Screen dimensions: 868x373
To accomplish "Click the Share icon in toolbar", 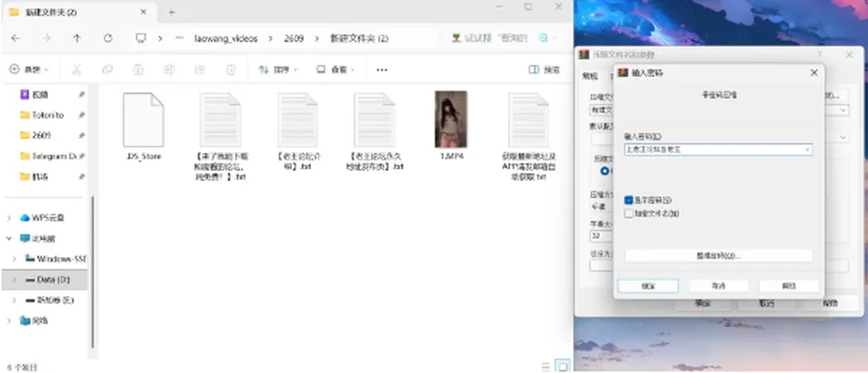I will pyautogui.click(x=200, y=70).
